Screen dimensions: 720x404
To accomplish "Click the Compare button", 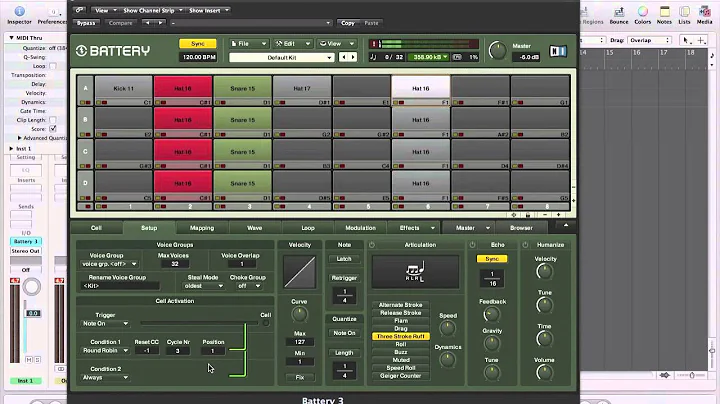I will pos(120,22).
